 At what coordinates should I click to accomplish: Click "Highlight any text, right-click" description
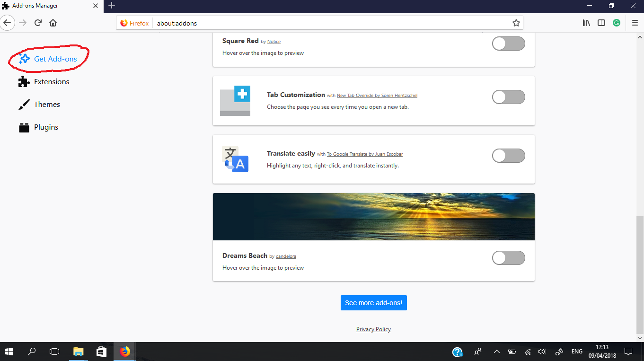click(x=333, y=166)
